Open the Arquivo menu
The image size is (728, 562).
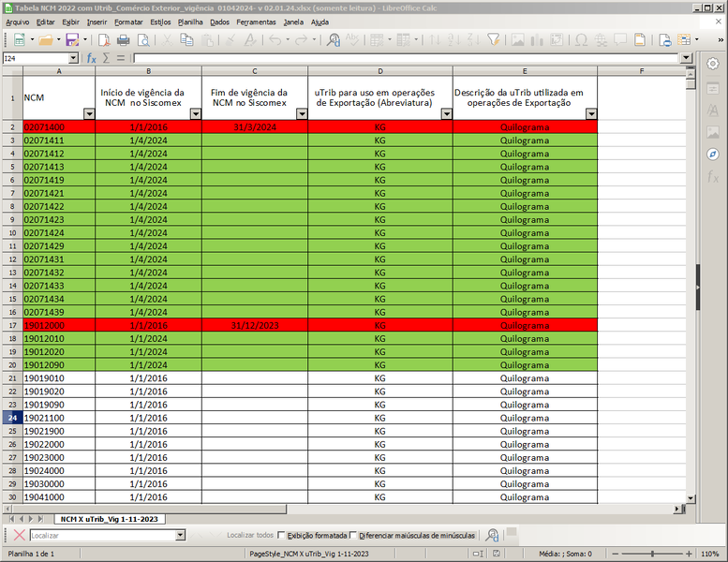(17, 22)
